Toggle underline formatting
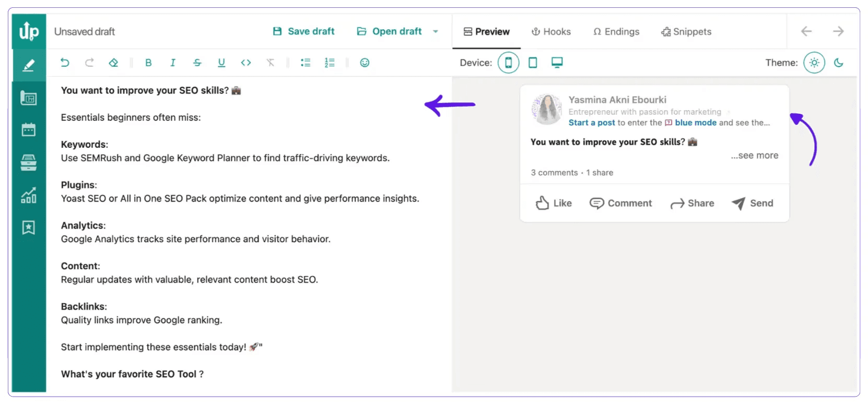This screenshot has width=868, height=405. click(x=221, y=63)
